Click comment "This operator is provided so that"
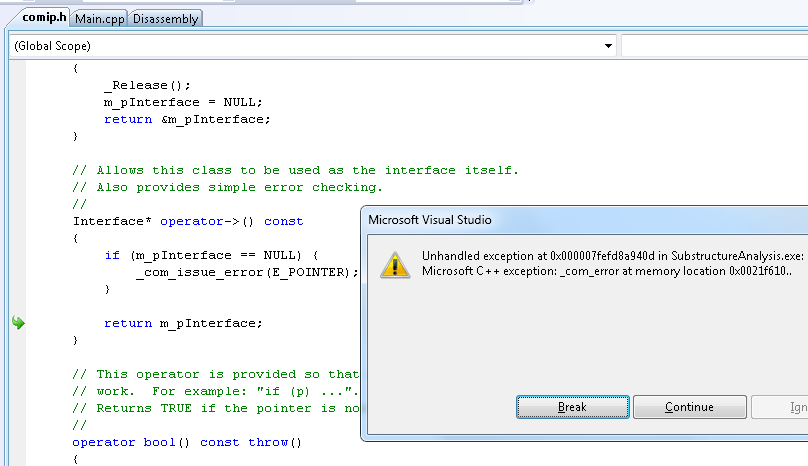Screen dimensions: 808x466 tap(215, 374)
